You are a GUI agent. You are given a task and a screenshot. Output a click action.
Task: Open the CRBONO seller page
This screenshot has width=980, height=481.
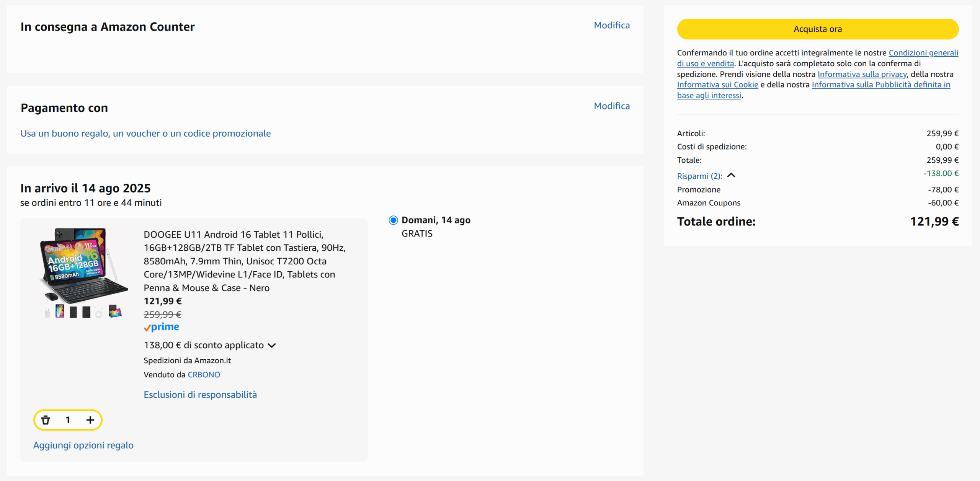[x=204, y=375]
